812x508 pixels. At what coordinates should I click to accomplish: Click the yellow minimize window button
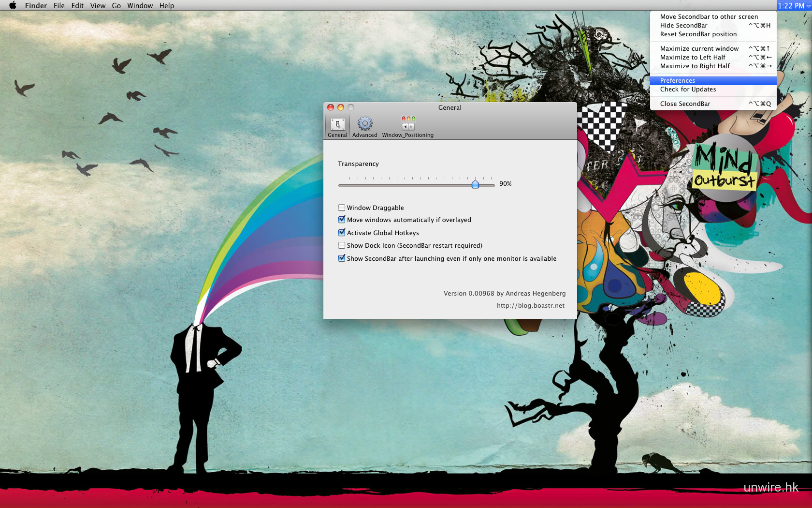pyautogui.click(x=341, y=107)
